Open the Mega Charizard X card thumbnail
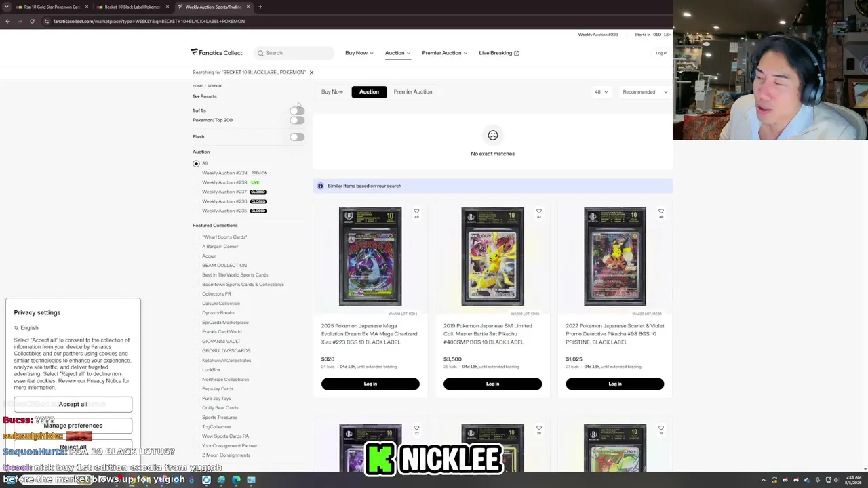Image resolution: width=868 pixels, height=488 pixels. [370, 257]
